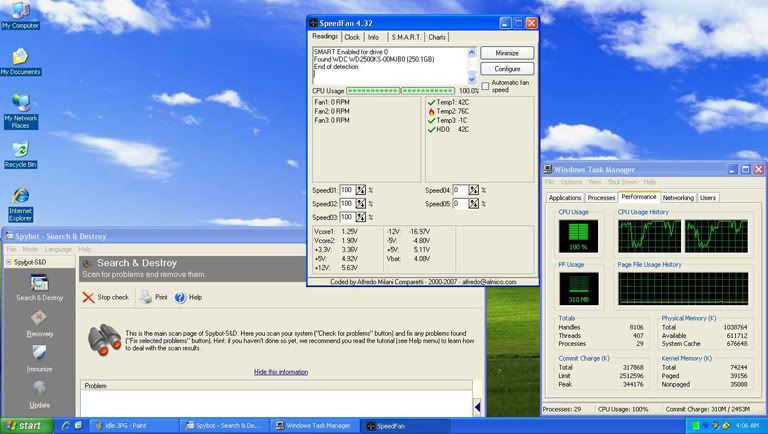Open the Recovery section in Spybot
Image resolution: width=768 pixels, height=434 pixels.
coord(38,322)
